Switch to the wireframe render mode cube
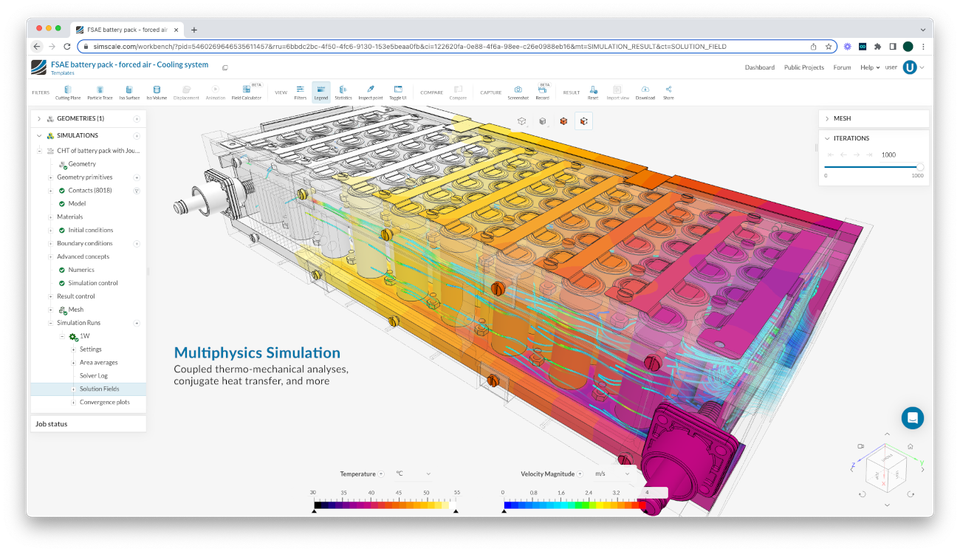 click(x=522, y=121)
